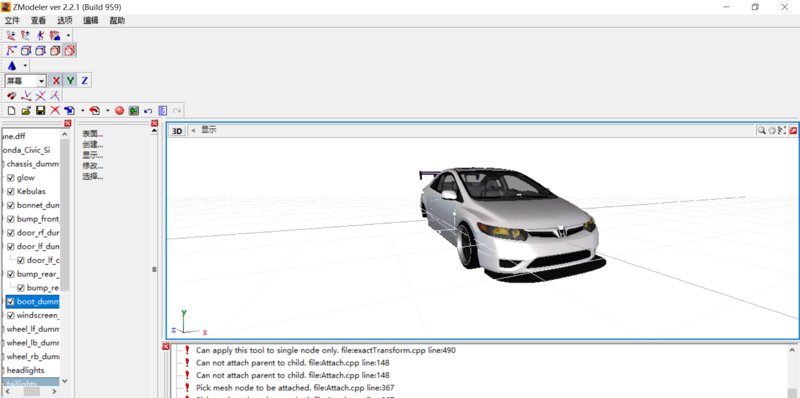Uncheck the windscreen node checkbox
Screen dimensions: 800x398
point(11,315)
